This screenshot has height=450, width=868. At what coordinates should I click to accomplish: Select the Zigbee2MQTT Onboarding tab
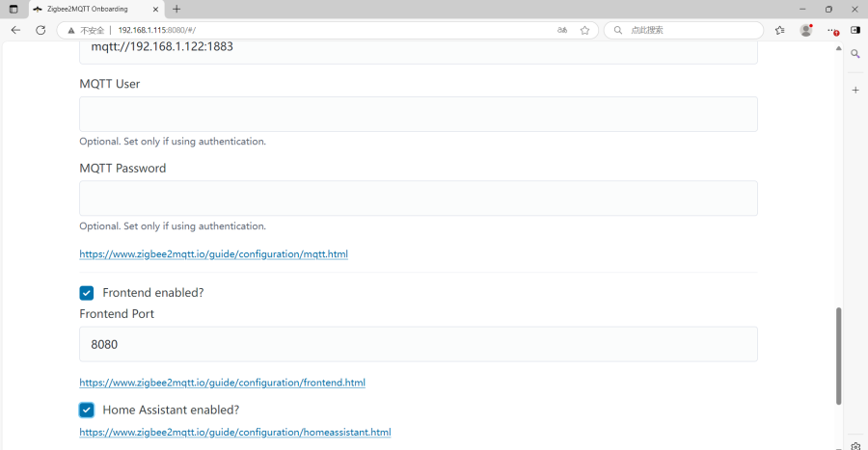click(95, 9)
